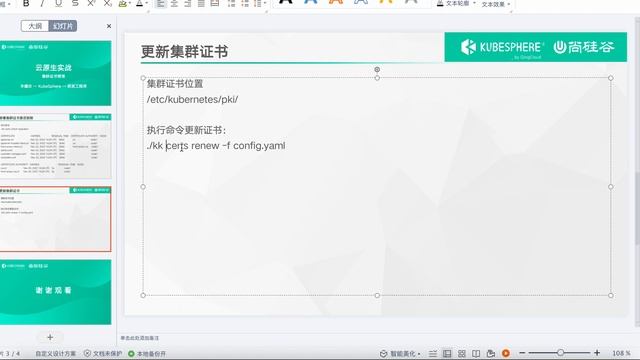This screenshot has width=640, height=360.
Task: Center align the text
Action: point(174,4)
